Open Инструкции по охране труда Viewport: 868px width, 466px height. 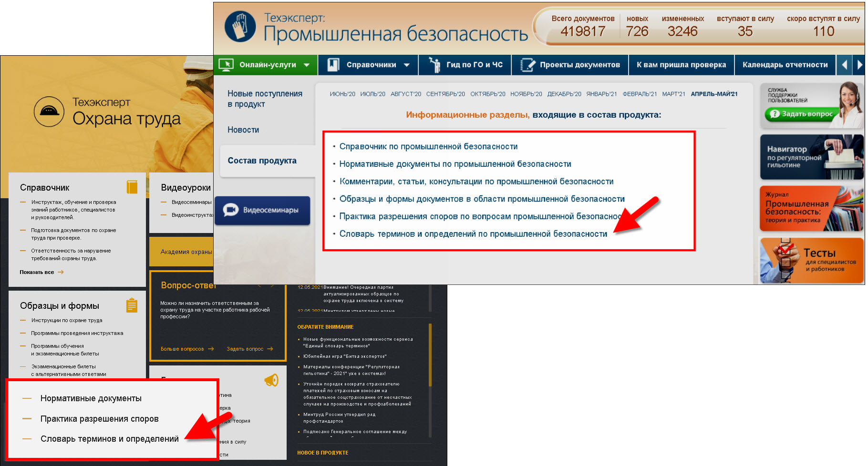point(67,320)
